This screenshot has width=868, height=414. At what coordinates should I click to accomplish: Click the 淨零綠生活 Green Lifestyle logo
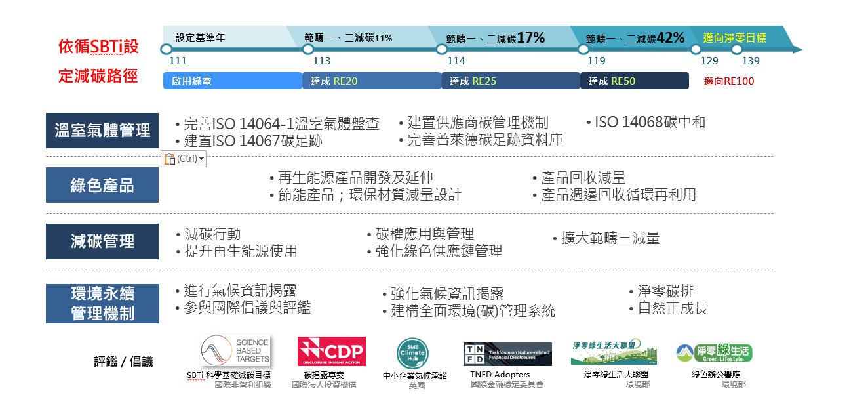click(714, 353)
